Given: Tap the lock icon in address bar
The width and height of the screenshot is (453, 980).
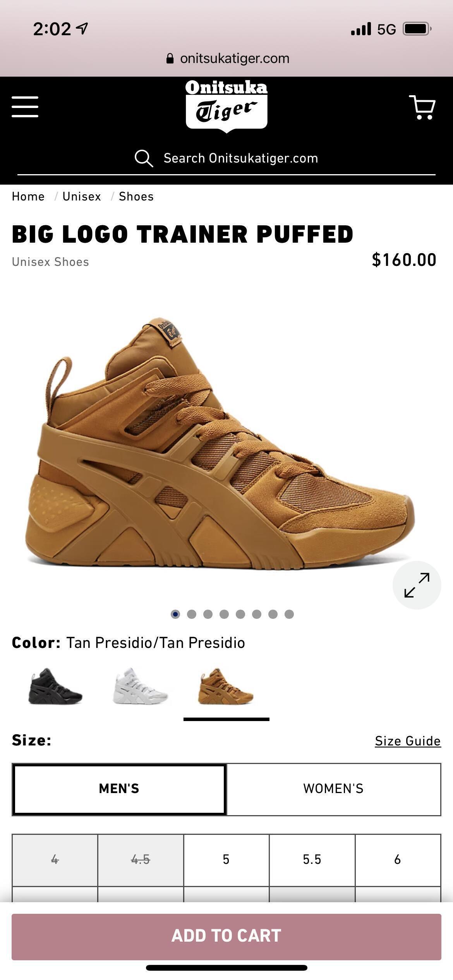Looking at the screenshot, I should (x=170, y=58).
